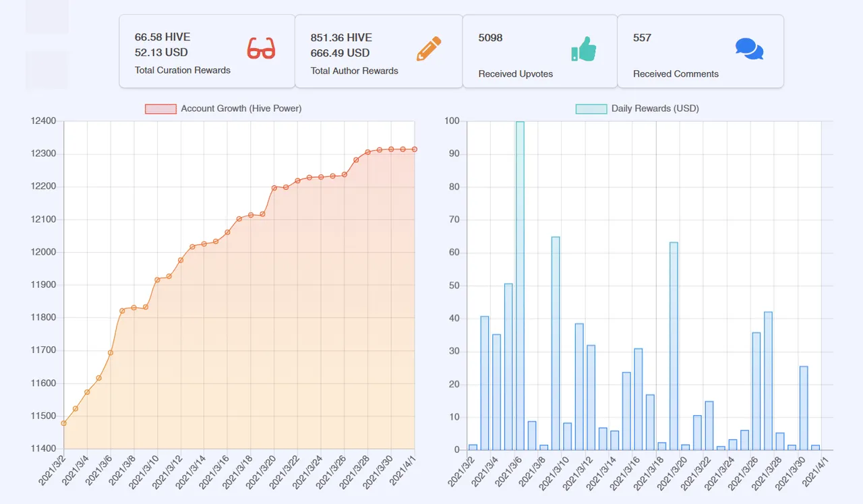The height and width of the screenshot is (504, 863).
Task: Click the 11400 y-axis label on growth chart
Action: (x=43, y=449)
